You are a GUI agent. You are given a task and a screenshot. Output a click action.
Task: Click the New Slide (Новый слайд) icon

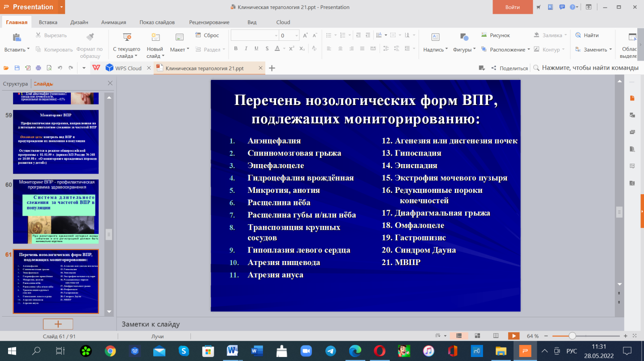click(156, 37)
